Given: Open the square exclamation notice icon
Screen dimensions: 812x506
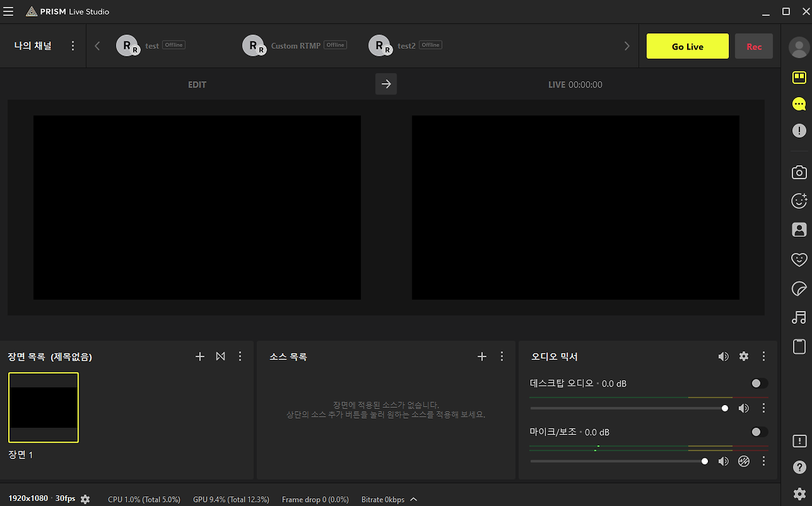Looking at the screenshot, I should point(799,441).
